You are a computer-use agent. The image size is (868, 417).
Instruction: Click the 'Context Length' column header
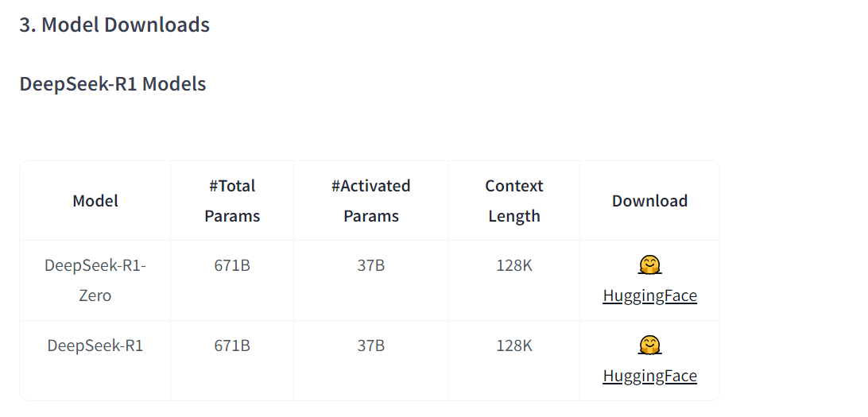514,201
